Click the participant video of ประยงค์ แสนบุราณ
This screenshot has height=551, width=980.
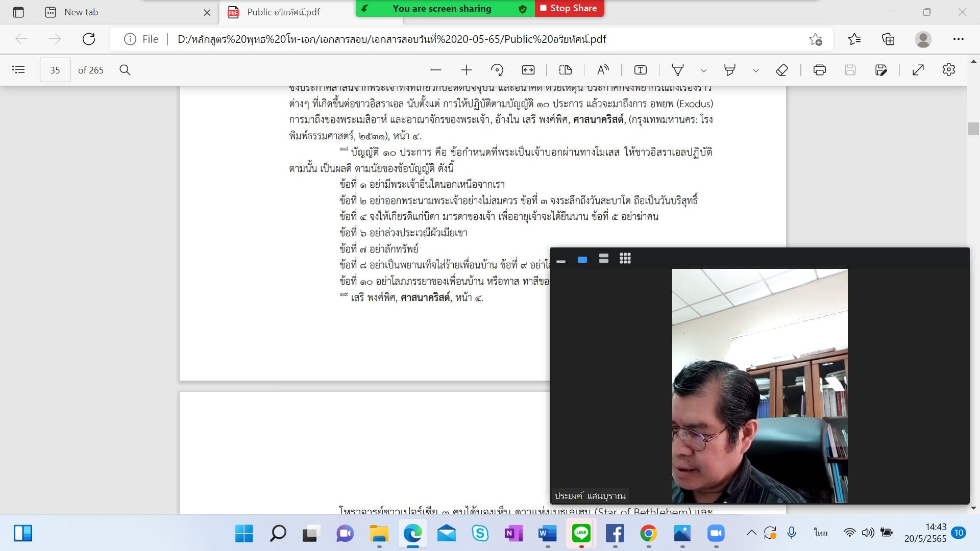tap(759, 386)
